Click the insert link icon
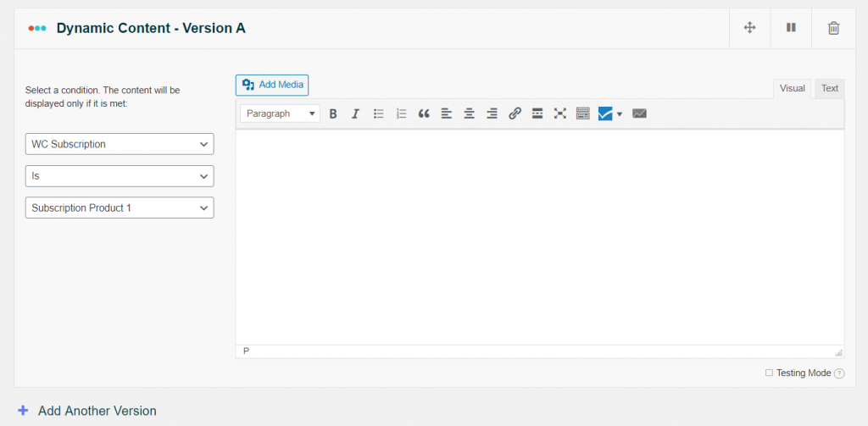Image resolution: width=868 pixels, height=426 pixels. pyautogui.click(x=515, y=114)
